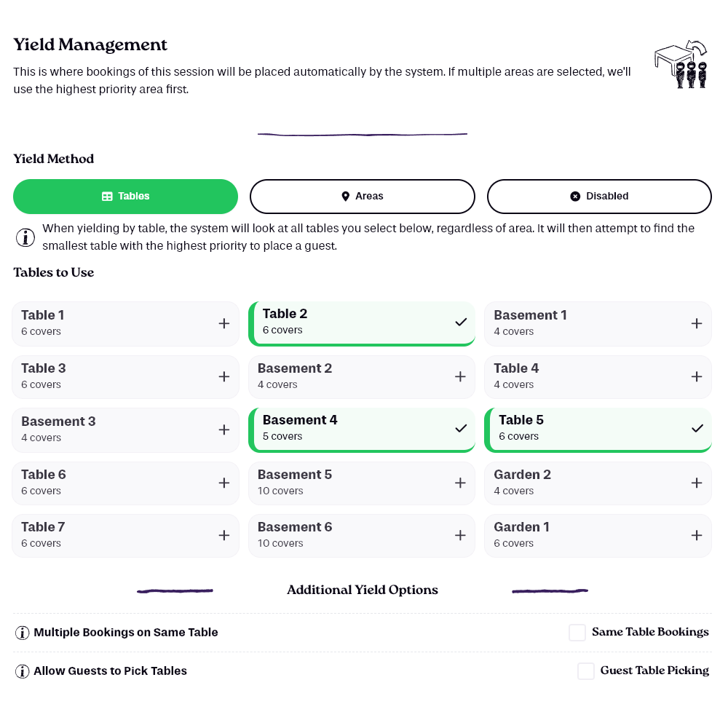The image size is (728, 704).
Task: Click the plus icon on Basement 5
Action: (460, 483)
